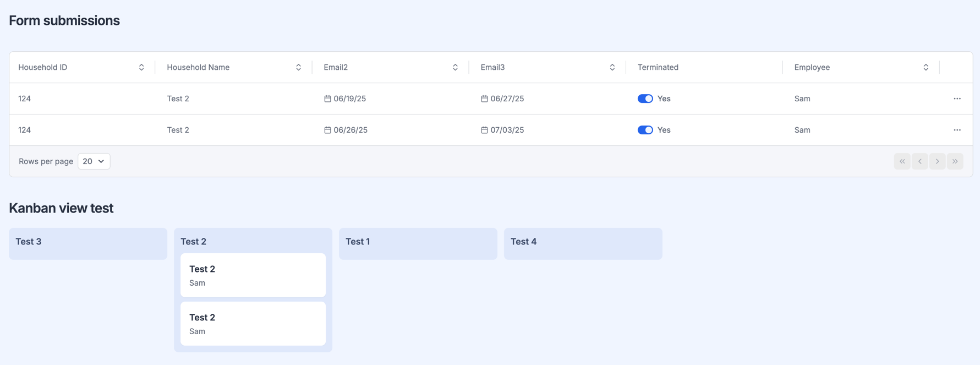Open first Test 2 Sam kanban card
This screenshot has width=980, height=365.
253,275
